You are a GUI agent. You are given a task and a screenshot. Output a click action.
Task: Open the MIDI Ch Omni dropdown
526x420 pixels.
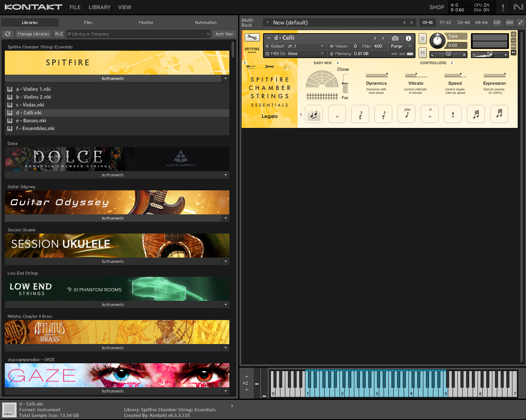[x=295, y=53]
